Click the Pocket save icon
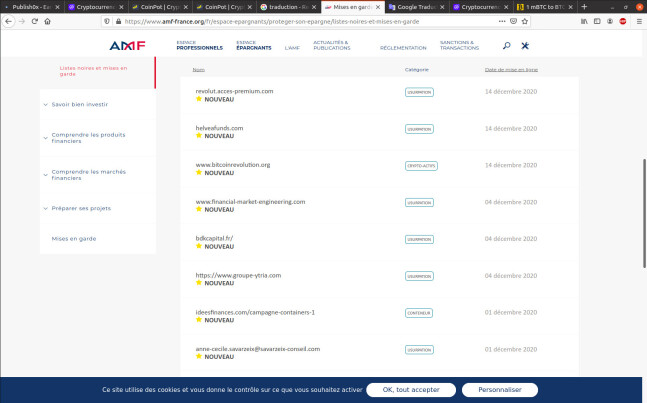Viewport: 647px width, 403px height. (x=513, y=21)
